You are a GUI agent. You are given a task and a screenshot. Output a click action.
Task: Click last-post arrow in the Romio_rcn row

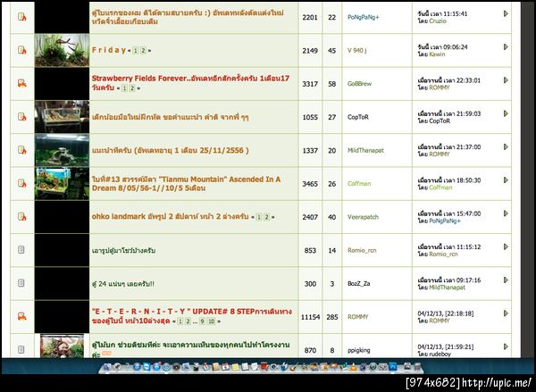[506, 246]
